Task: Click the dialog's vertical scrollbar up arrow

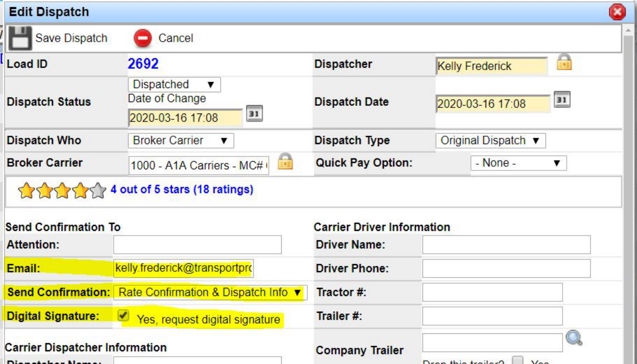Action: click(x=628, y=31)
